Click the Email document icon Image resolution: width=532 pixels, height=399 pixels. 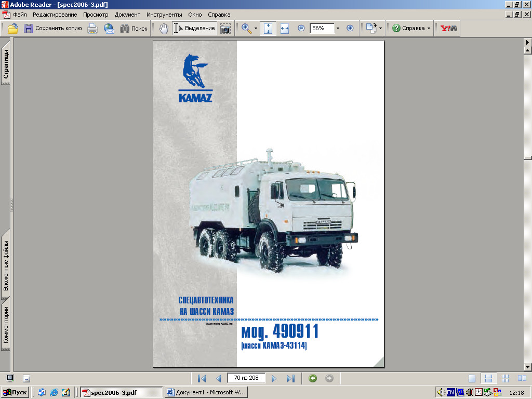109,29
